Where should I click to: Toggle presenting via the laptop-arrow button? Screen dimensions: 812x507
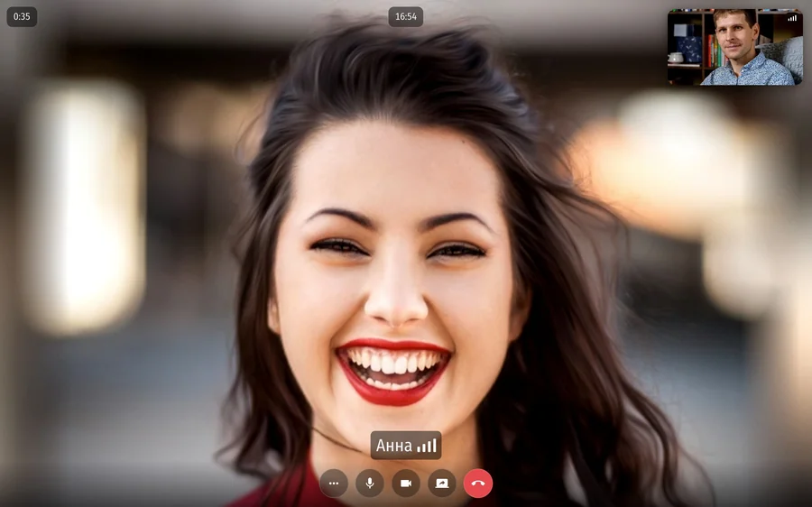(x=442, y=484)
